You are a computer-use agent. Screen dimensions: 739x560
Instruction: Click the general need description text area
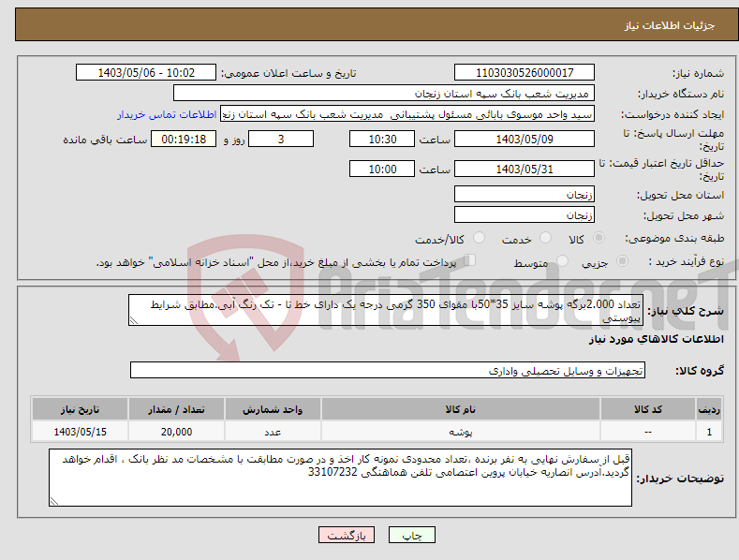[x=386, y=310]
